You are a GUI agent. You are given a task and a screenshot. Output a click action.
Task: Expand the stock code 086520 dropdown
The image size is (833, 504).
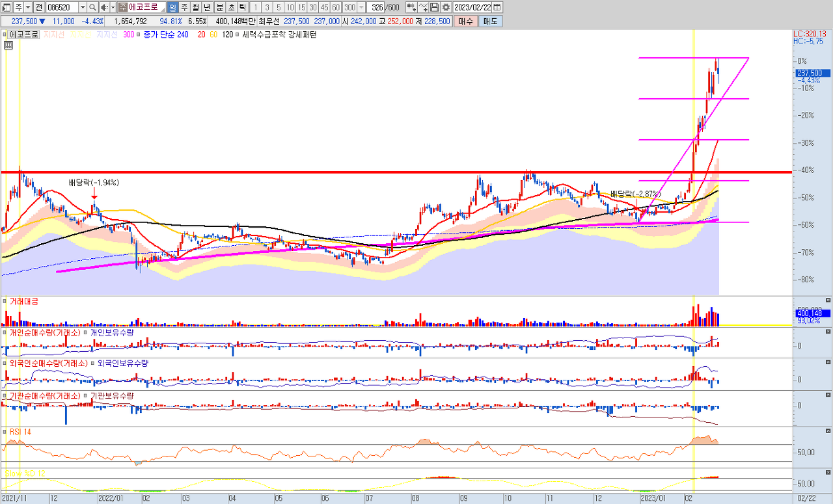tap(83, 7)
